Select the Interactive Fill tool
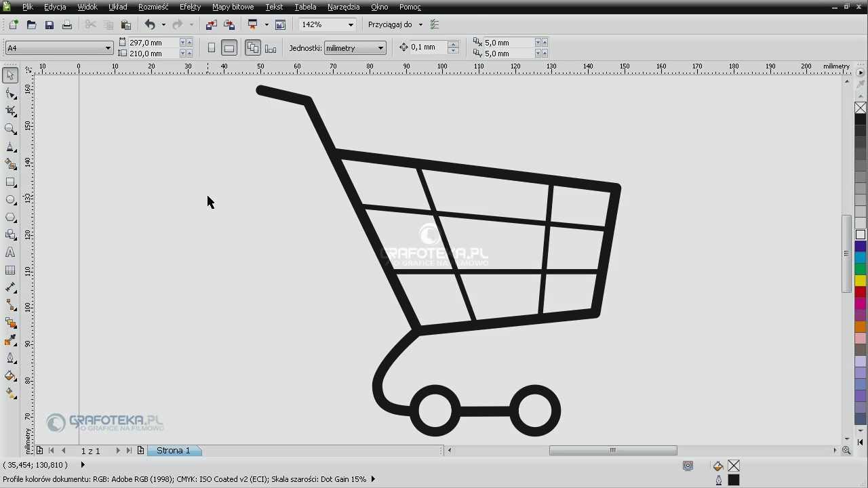 click(10, 394)
